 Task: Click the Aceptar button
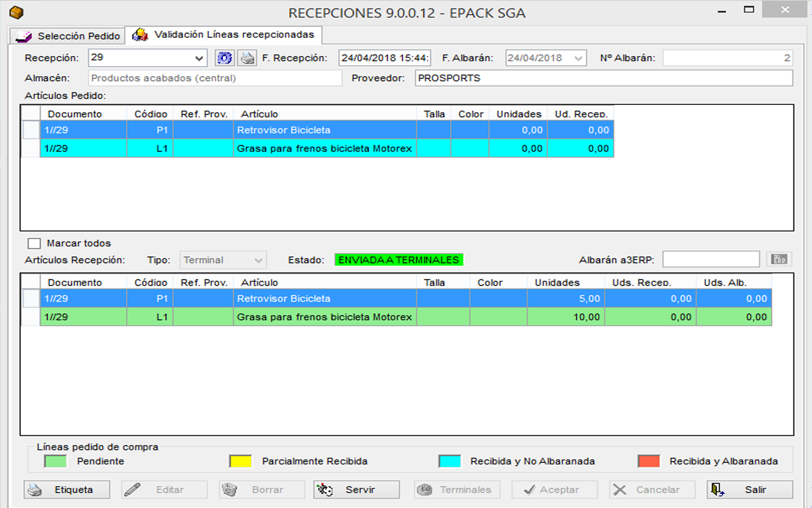pos(554,489)
